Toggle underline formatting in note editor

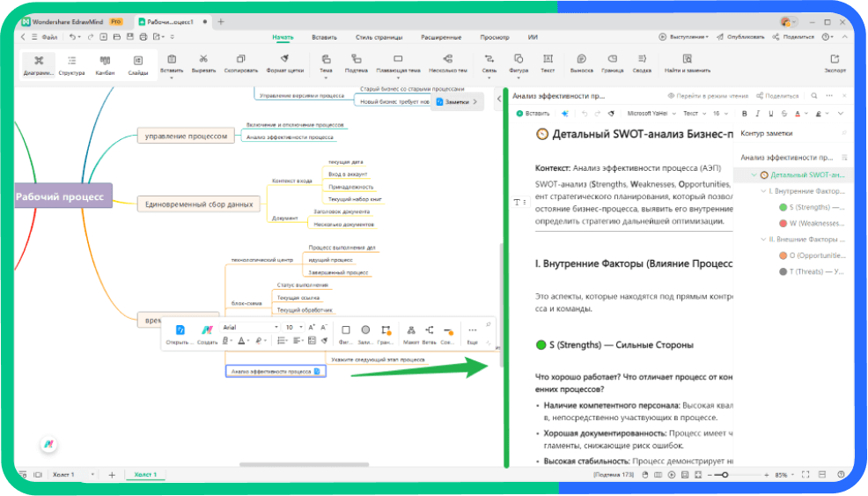[771, 114]
